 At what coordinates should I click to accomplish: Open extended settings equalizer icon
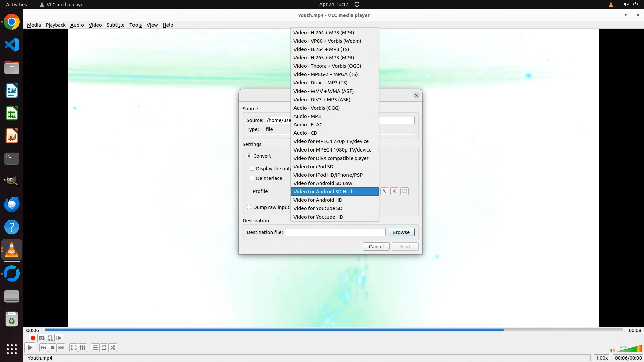click(x=83, y=348)
